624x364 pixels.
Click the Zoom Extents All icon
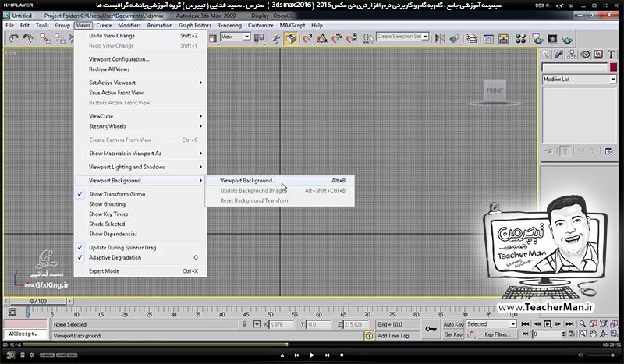point(614,324)
